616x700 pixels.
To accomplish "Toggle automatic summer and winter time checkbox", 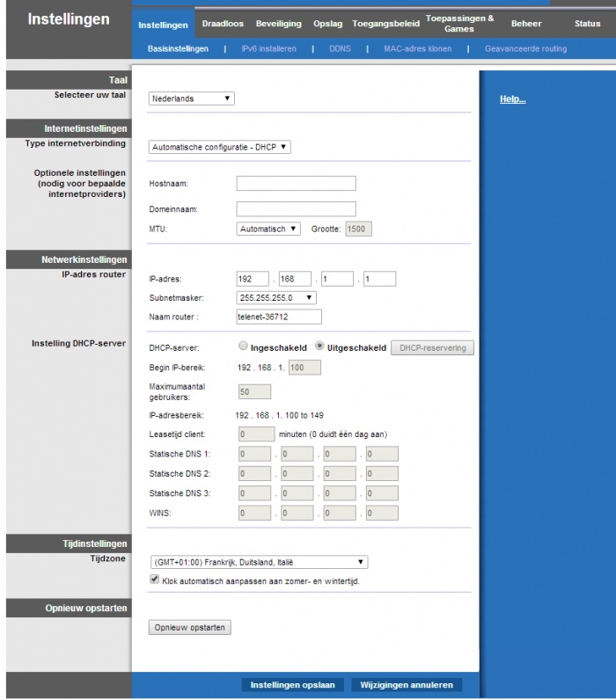I will point(156,580).
